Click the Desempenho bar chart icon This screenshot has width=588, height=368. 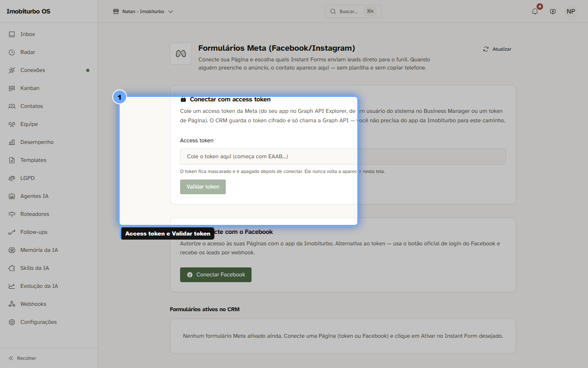[x=12, y=142]
